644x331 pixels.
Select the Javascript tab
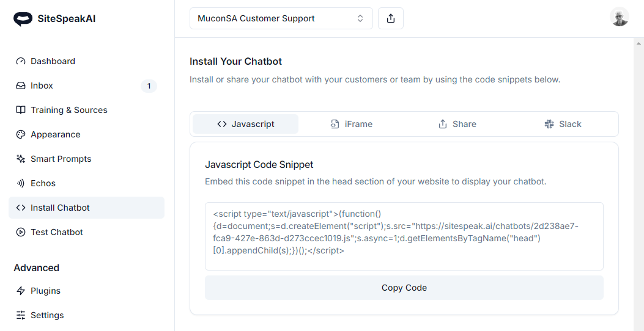click(x=246, y=124)
